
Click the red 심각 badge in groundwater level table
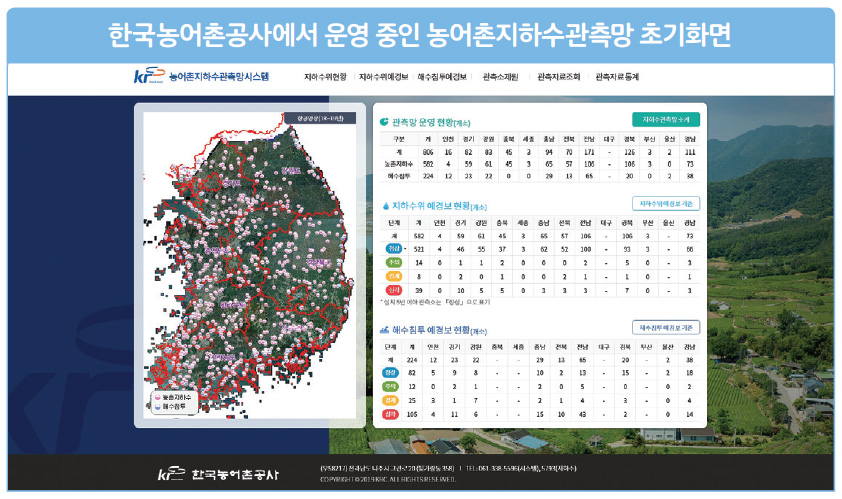(394, 290)
